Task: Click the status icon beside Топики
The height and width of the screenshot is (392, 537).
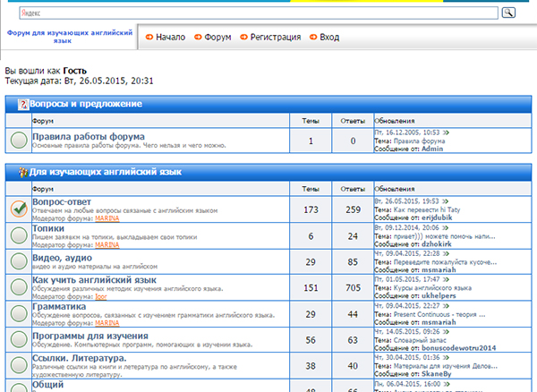Action: 18,234
